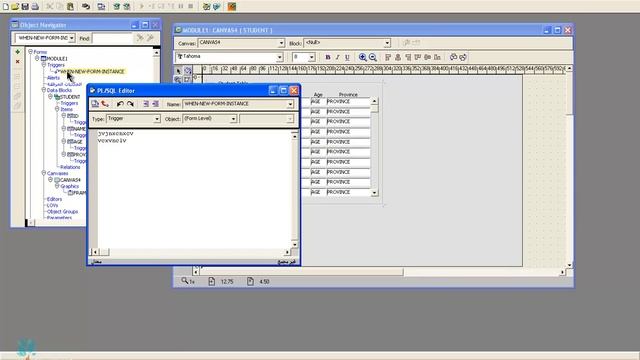Select the Graphics node under CANVAS4
The width and height of the screenshot is (640, 360).
point(69,186)
